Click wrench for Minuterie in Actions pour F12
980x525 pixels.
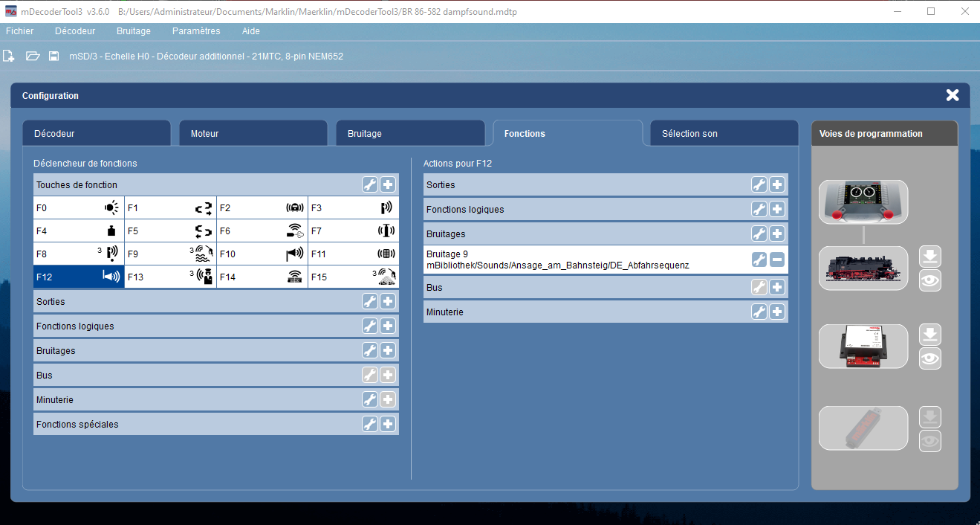[x=759, y=312]
